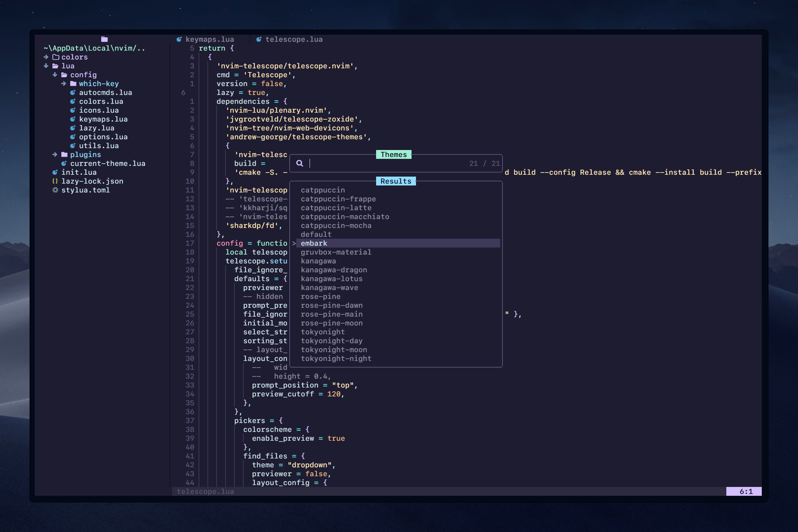The height and width of the screenshot is (532, 798).
Task: Click the Lua icon next to autocmds.lua
Action: coord(73,93)
